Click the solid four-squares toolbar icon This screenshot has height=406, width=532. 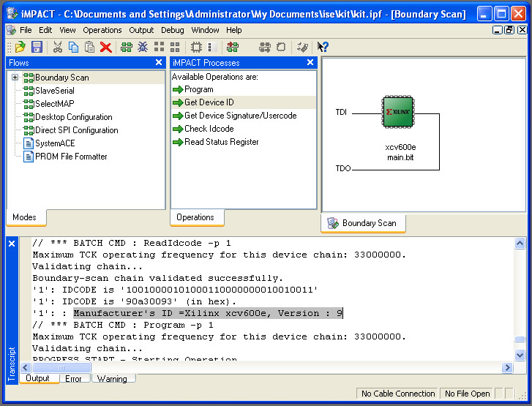(x=159, y=47)
